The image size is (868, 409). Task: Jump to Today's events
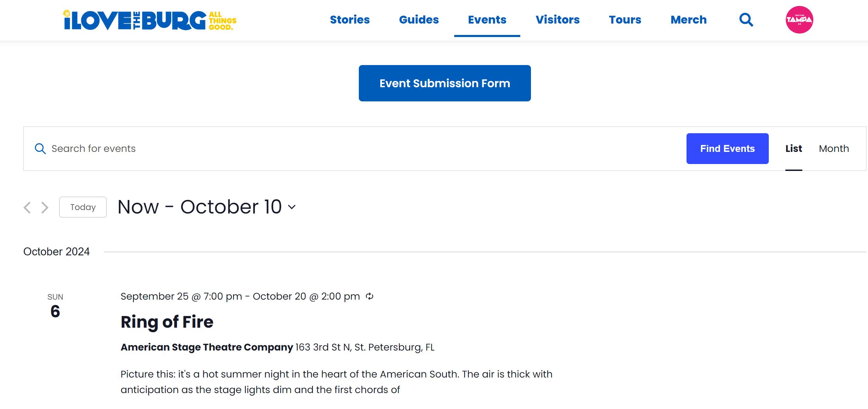coord(83,207)
